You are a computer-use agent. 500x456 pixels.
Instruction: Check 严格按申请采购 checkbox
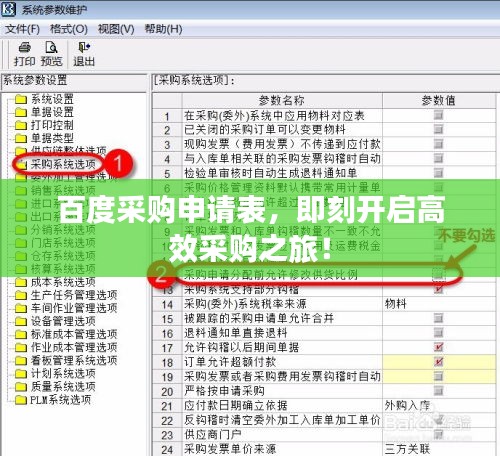(438, 391)
